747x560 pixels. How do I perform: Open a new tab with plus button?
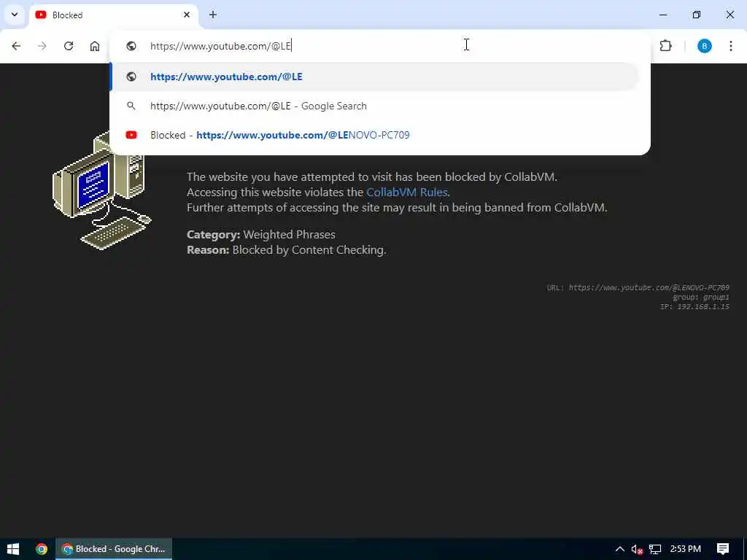[213, 15]
